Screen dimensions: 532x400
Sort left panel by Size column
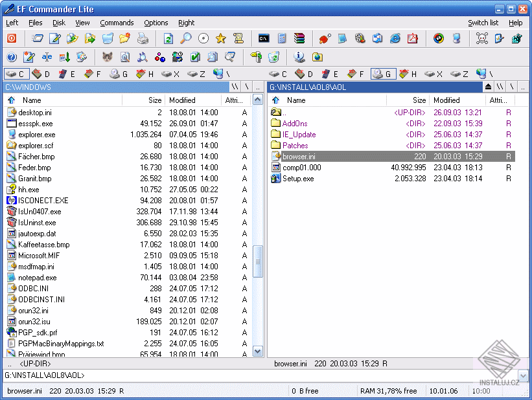(154, 100)
